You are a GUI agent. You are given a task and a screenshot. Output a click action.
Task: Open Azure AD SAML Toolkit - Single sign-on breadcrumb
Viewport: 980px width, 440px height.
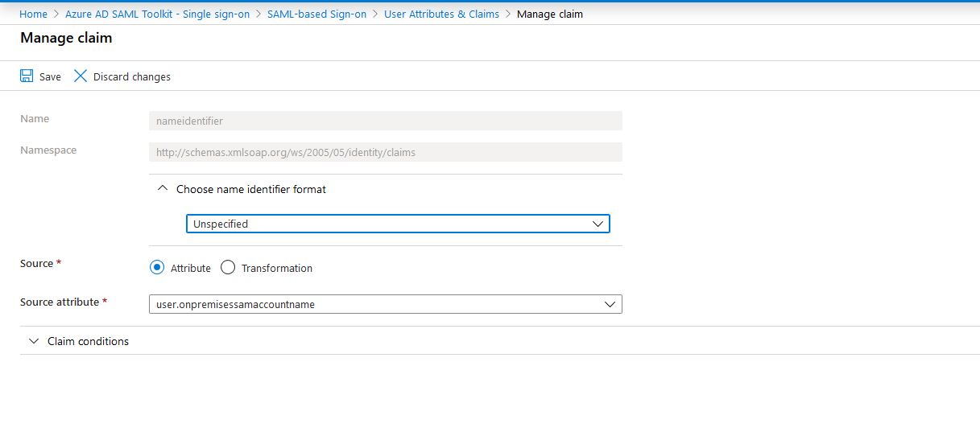tap(157, 14)
